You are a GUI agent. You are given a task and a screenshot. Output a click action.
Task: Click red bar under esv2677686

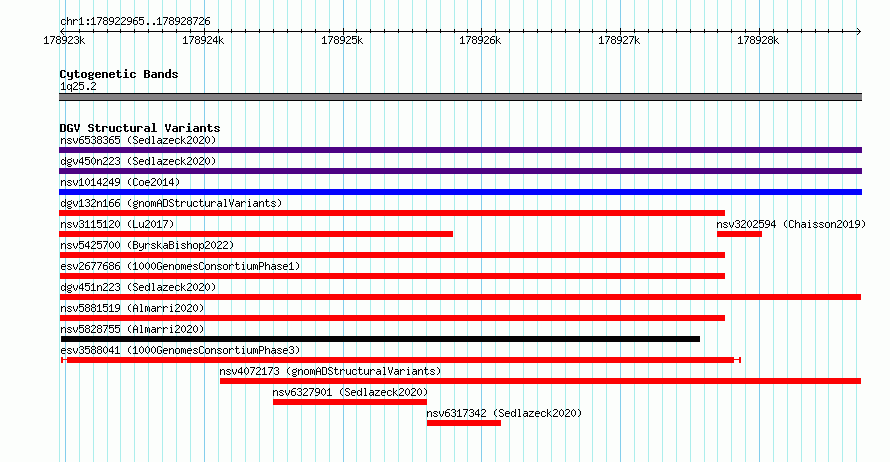(x=392, y=276)
